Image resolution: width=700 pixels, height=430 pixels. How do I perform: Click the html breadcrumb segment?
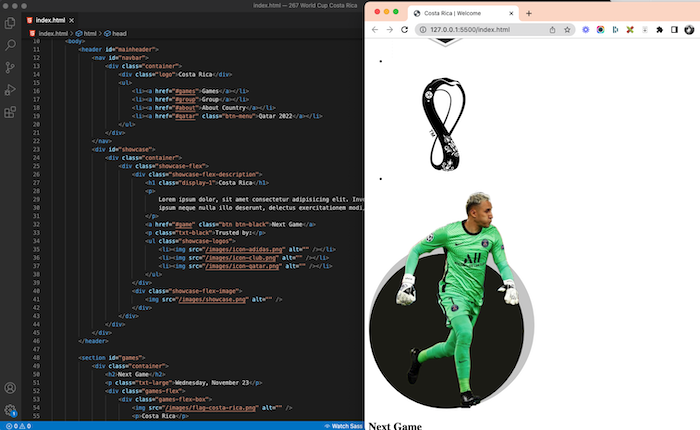coord(90,33)
